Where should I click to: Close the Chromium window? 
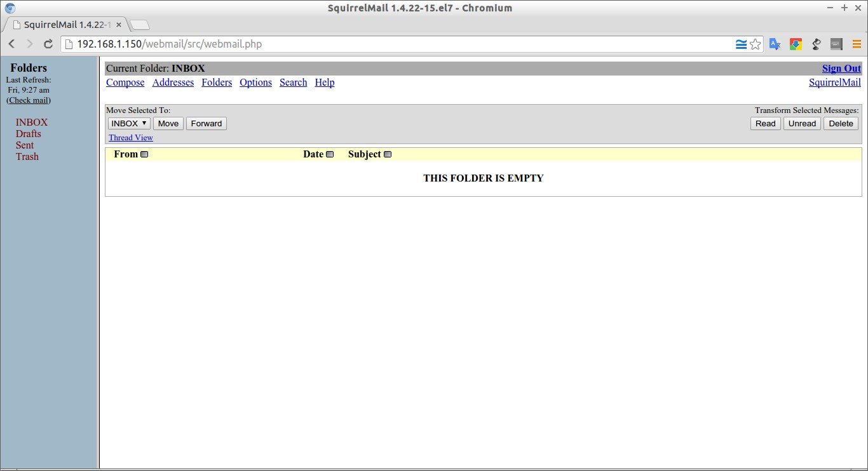[857, 8]
